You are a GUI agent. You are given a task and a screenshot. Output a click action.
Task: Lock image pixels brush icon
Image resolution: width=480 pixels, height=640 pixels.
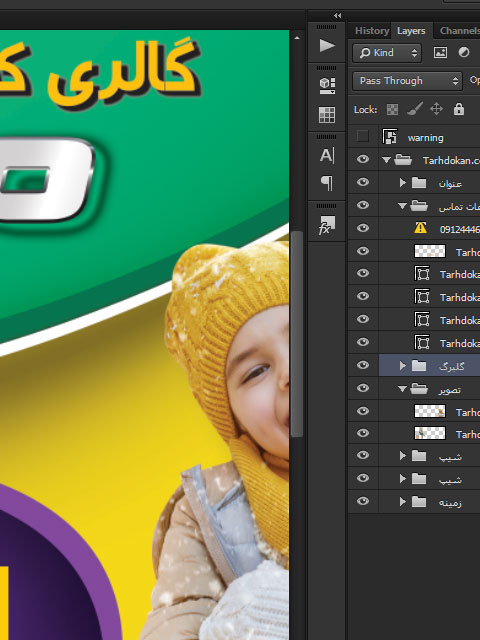pyautogui.click(x=415, y=109)
